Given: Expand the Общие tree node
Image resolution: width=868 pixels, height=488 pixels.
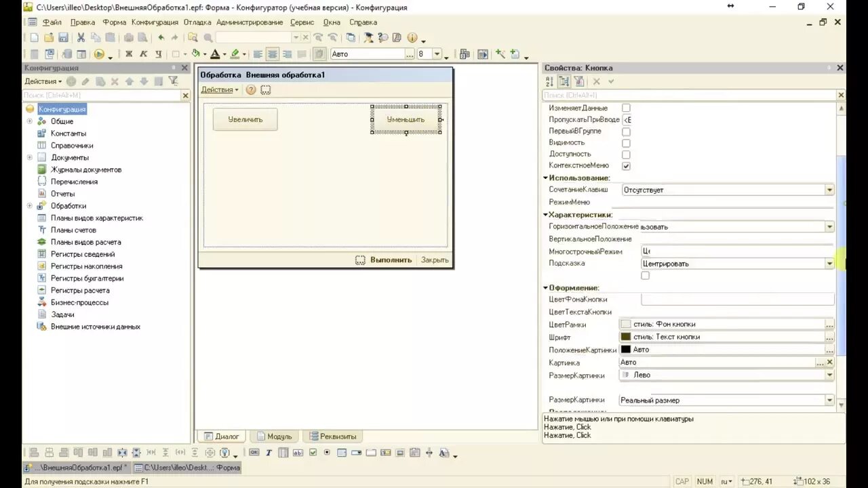Looking at the screenshot, I should [29, 121].
